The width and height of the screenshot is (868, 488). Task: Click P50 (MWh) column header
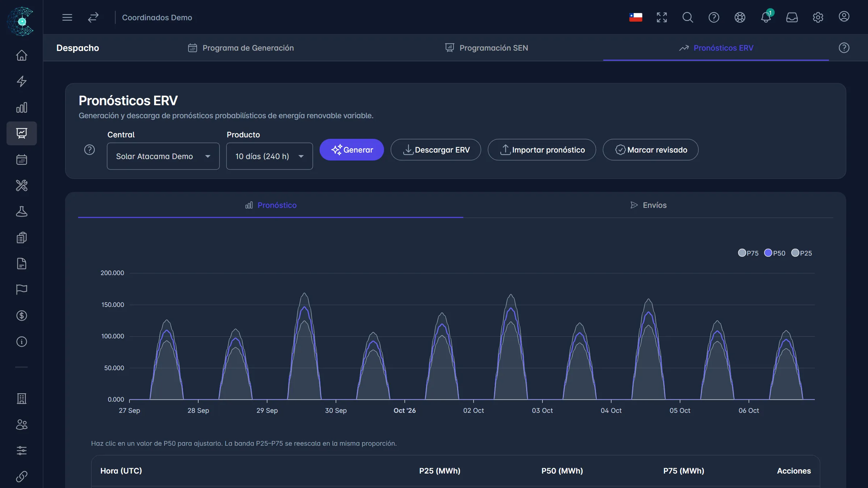[562, 471]
